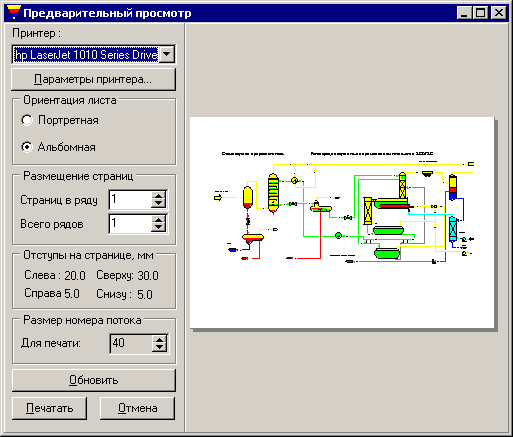Click the Отступы на странице, мм label

point(88,255)
